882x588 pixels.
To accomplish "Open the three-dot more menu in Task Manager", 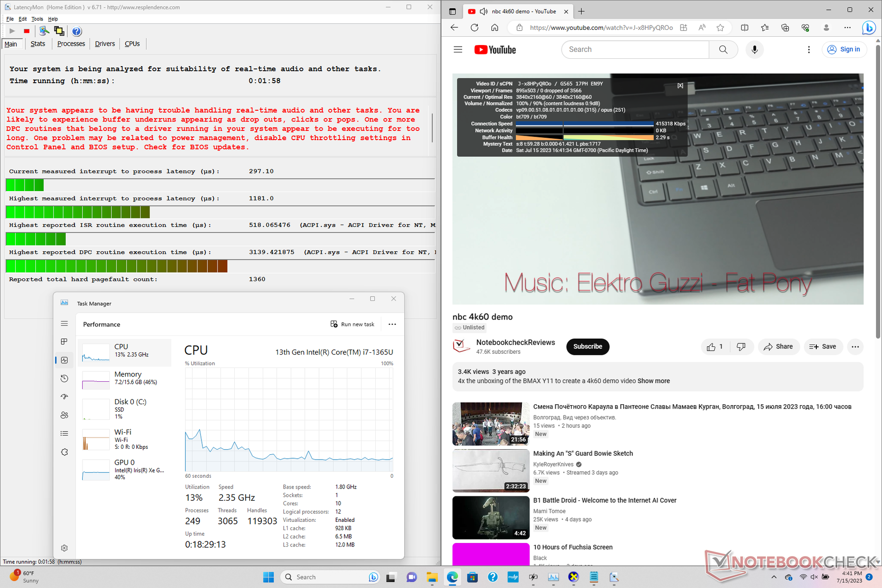I will point(392,324).
